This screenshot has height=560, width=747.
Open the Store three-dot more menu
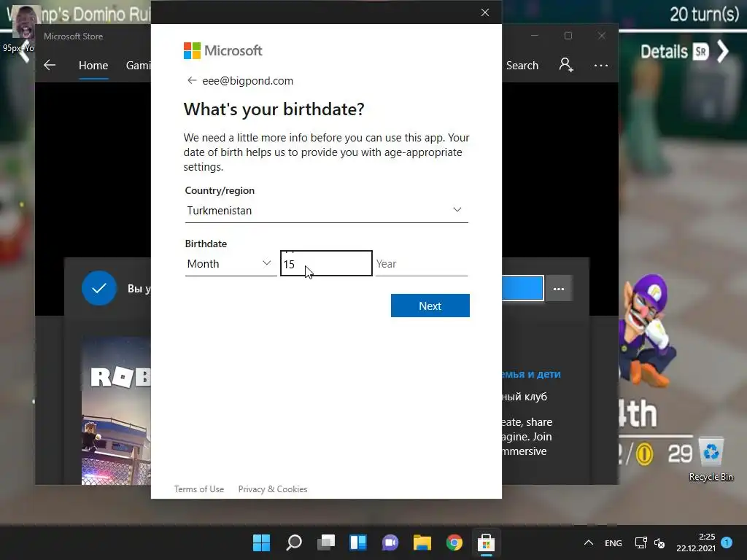point(601,65)
